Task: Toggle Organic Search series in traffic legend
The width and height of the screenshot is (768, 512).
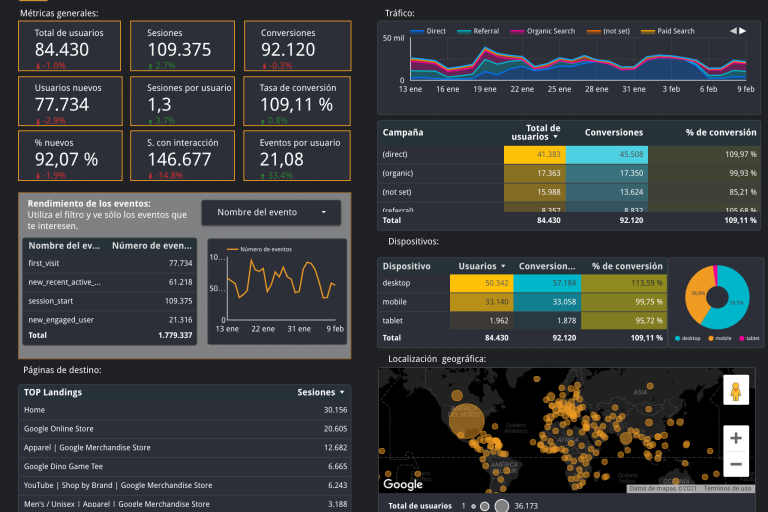Action: point(544,31)
